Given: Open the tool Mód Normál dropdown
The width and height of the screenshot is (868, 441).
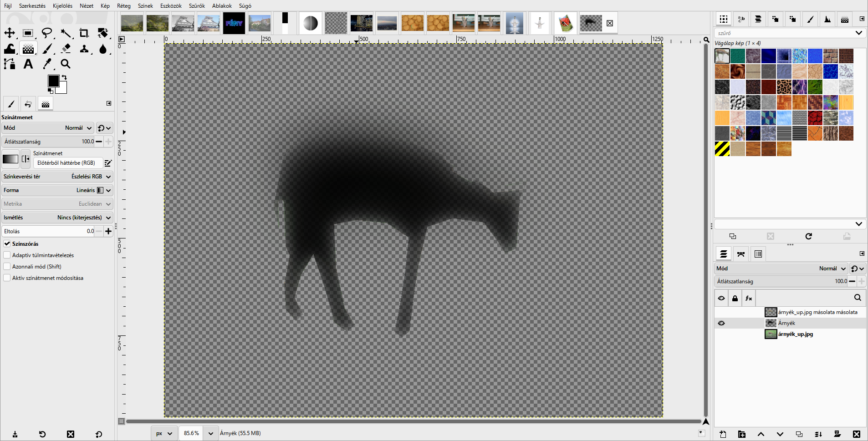Looking at the screenshot, I should coord(48,128).
